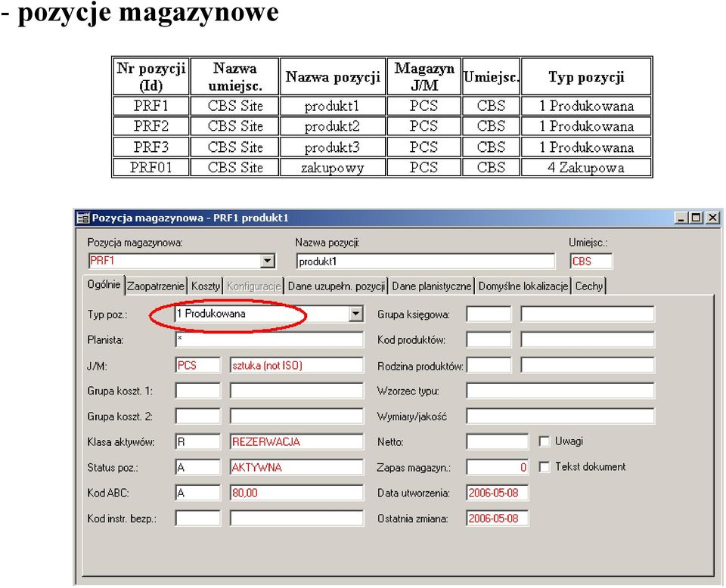Click the Umiejsc. field containing CBS
This screenshot has height=588, width=726.
591,262
